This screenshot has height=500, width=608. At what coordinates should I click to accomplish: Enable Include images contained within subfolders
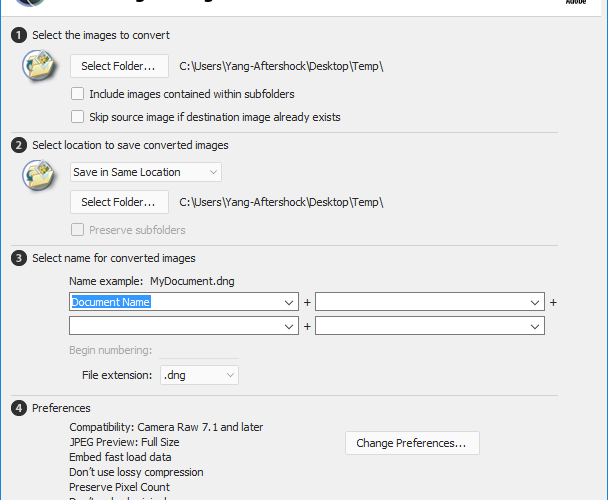click(x=78, y=94)
